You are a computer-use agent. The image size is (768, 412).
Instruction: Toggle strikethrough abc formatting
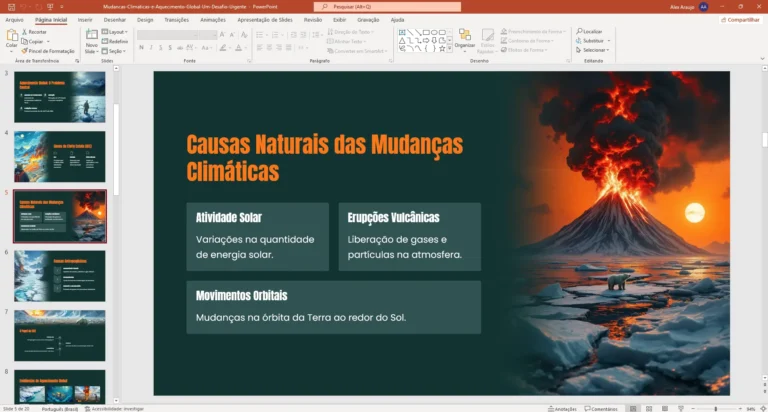tap(180, 48)
